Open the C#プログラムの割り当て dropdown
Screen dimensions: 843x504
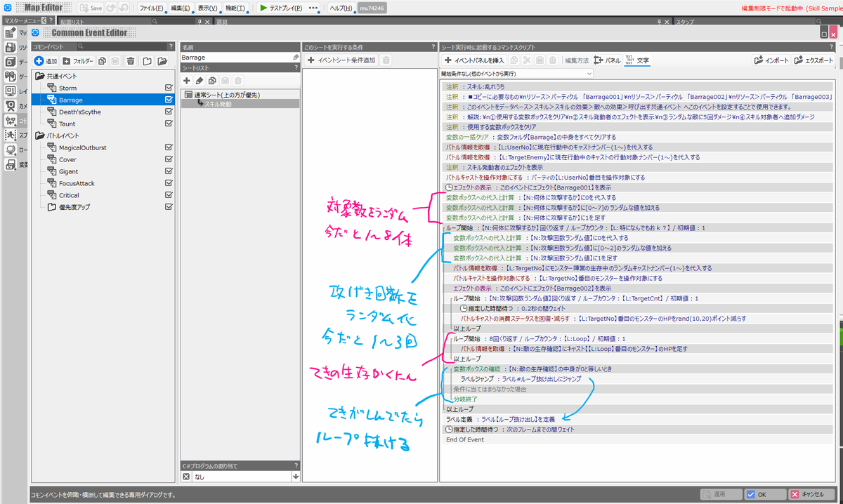click(x=295, y=477)
